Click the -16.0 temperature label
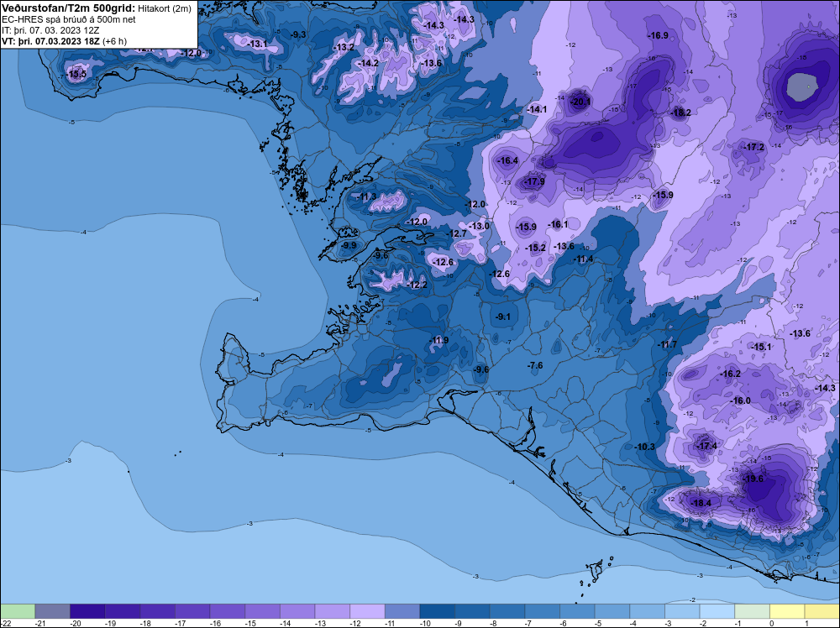This screenshot has height=628, width=840. (741, 400)
